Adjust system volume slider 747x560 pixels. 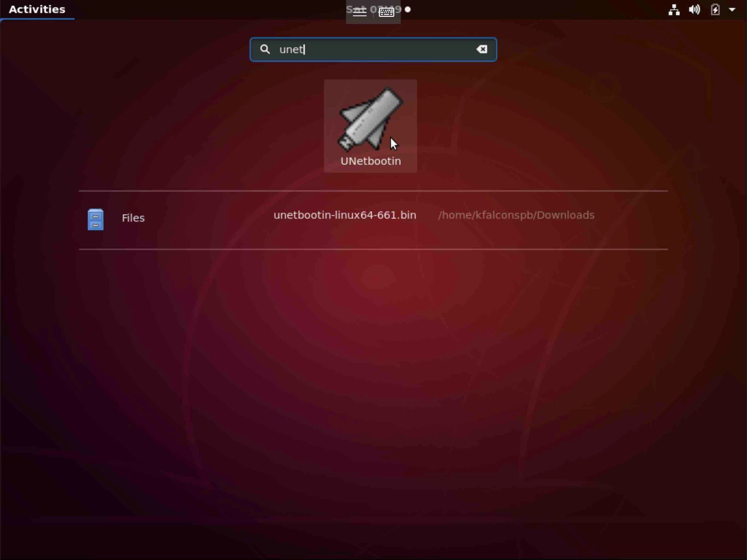pos(694,9)
